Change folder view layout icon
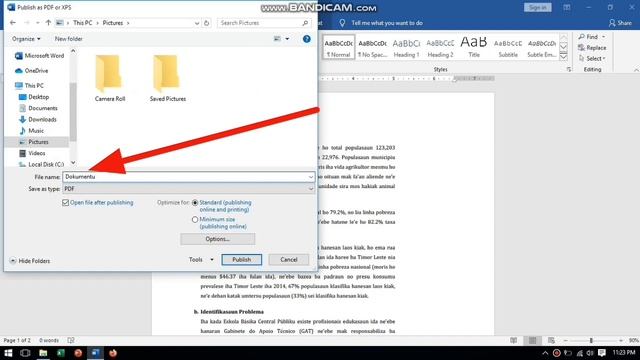 coord(277,39)
